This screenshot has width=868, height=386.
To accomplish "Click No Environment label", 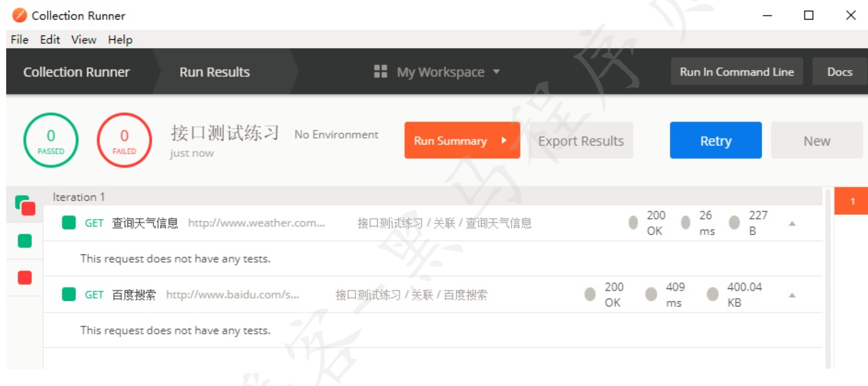I will pos(336,135).
